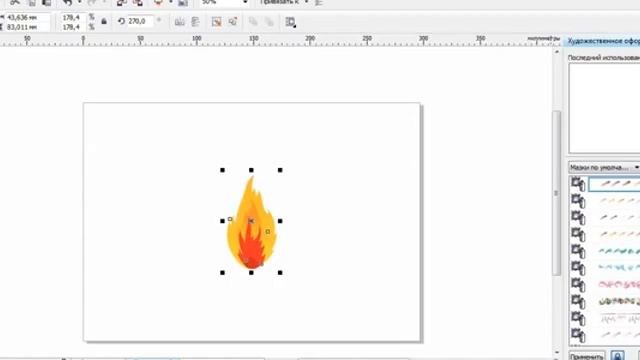
Task: Select the highlighted first brush stroke preview
Action: 614,184
